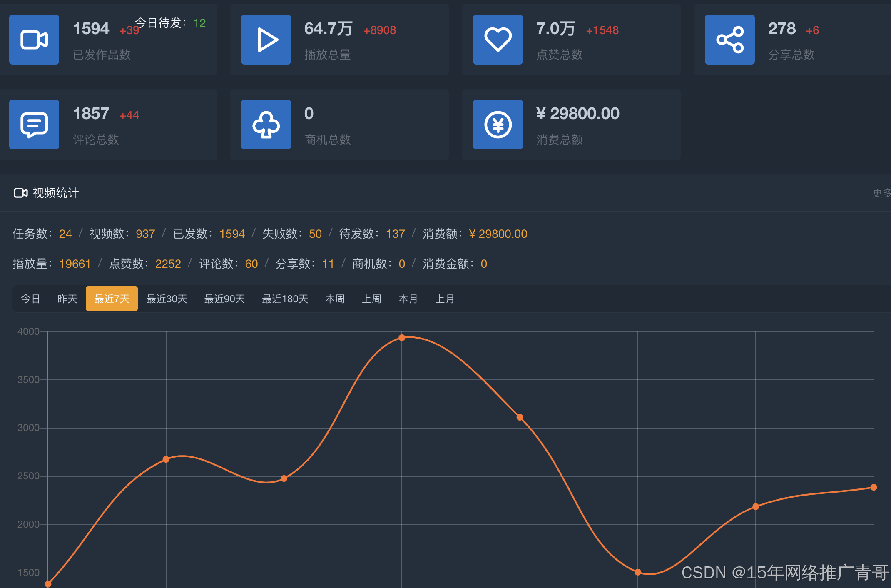The height and width of the screenshot is (588, 891).
Task: Select the 本月 time range tab
Action: pyautogui.click(x=408, y=299)
